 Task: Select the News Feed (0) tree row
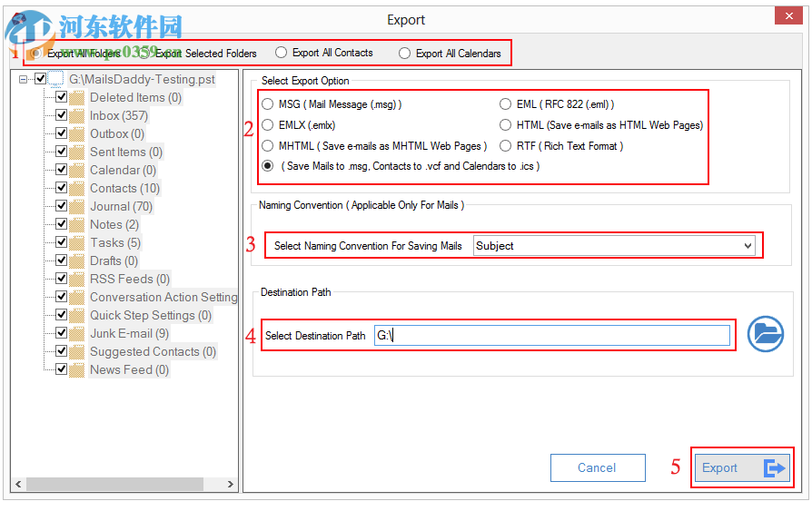pyautogui.click(x=130, y=369)
